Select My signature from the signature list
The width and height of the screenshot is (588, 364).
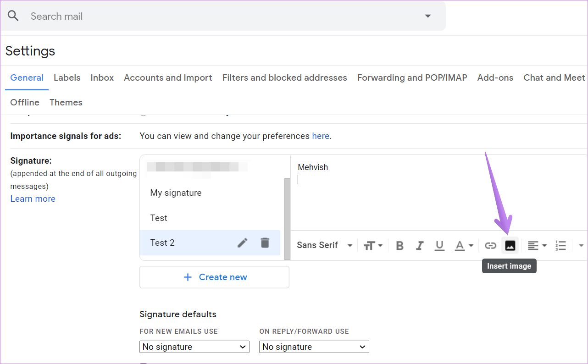[176, 193]
